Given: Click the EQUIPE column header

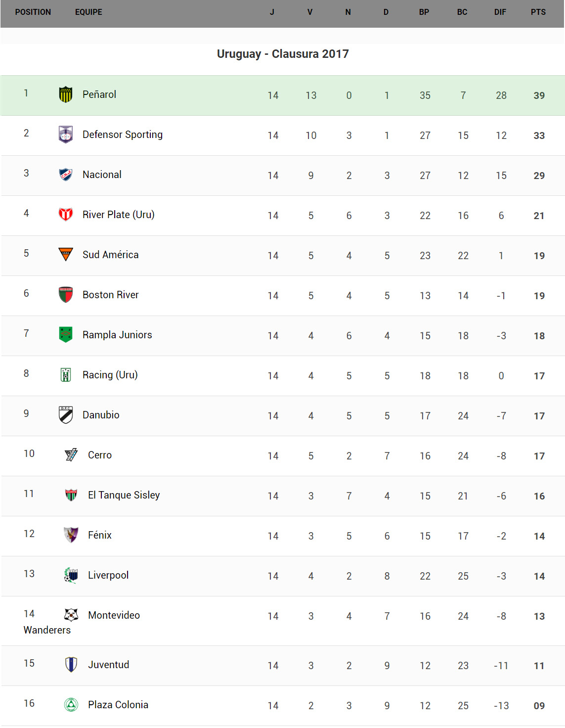Looking at the screenshot, I should (x=88, y=12).
